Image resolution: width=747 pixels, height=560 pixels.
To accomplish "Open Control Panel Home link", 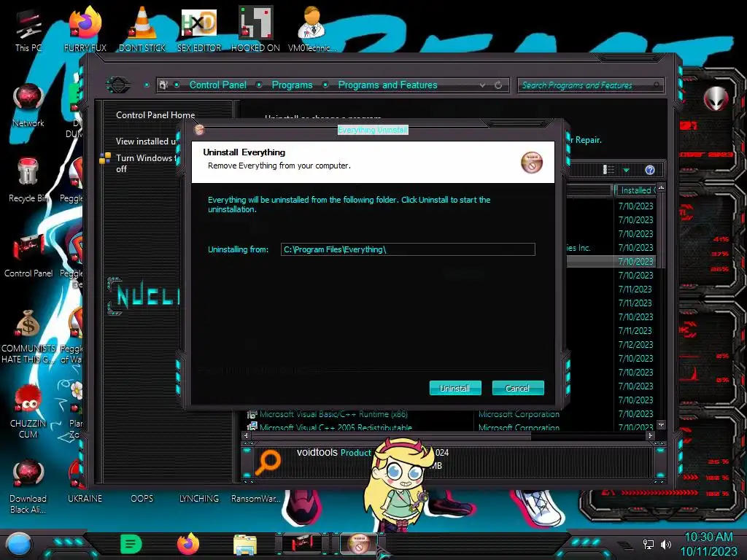I will (x=155, y=115).
